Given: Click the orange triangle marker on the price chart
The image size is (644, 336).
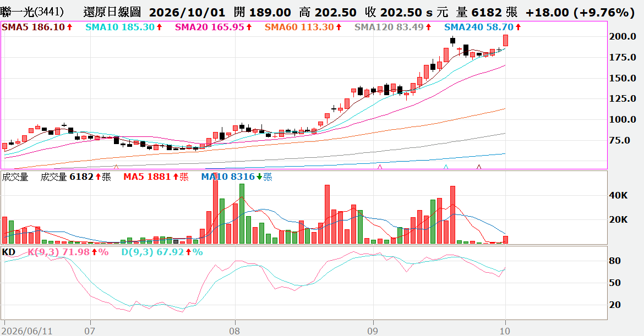Looking at the screenshot, I should [x=116, y=167].
